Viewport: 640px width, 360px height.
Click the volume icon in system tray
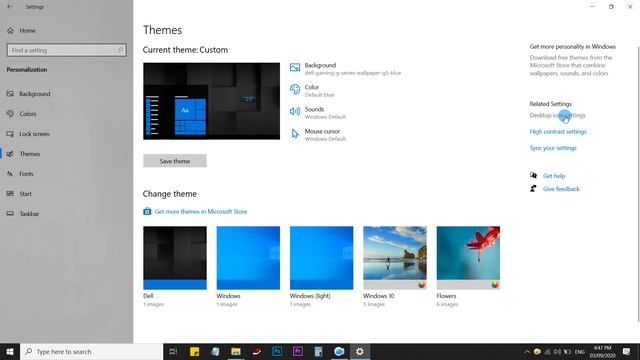(557, 351)
